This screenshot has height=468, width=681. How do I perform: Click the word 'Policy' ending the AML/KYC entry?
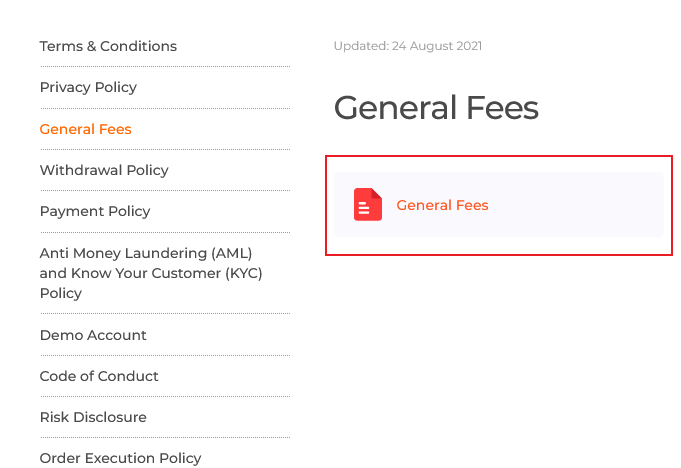pos(61,293)
